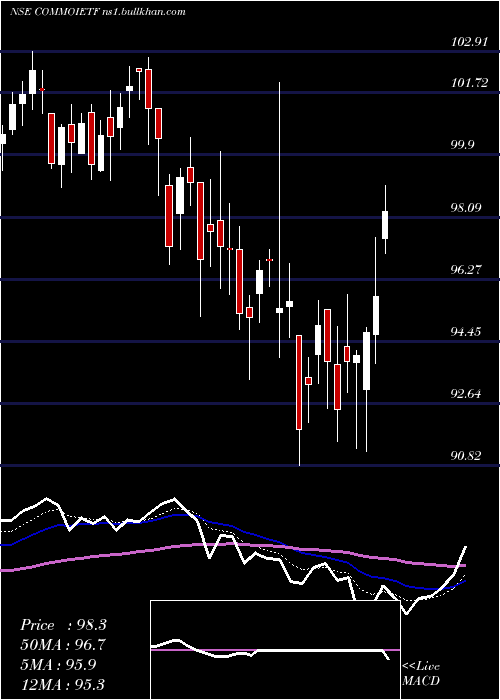Click the 102.91 price level label
Viewport: 500px width, 700px height.
coord(469,42)
